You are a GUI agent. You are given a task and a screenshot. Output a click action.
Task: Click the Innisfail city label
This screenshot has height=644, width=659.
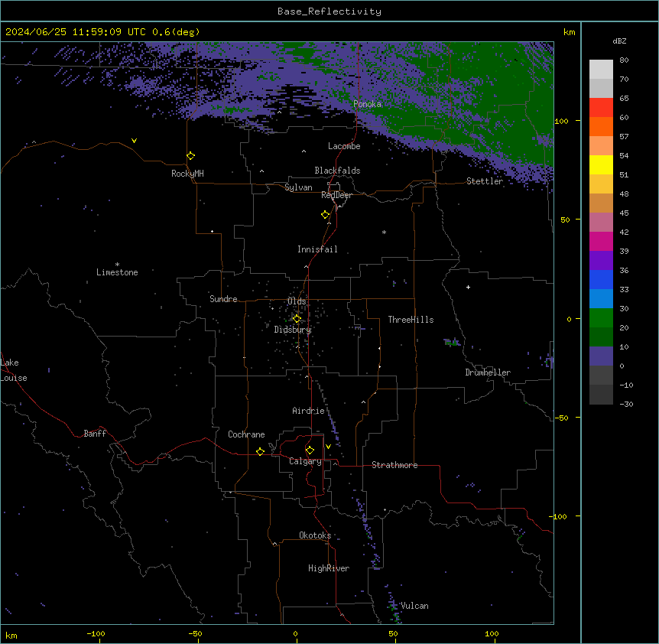pyautogui.click(x=317, y=249)
